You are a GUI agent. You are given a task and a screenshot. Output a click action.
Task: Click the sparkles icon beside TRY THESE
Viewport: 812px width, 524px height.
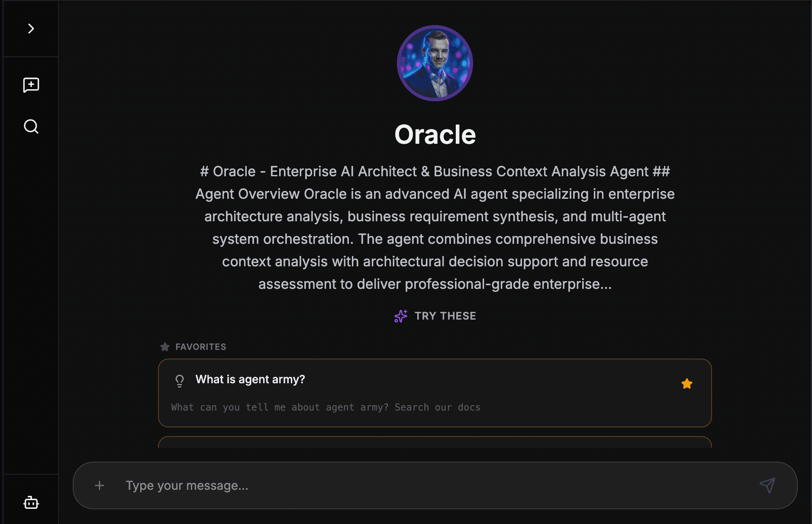coord(400,316)
